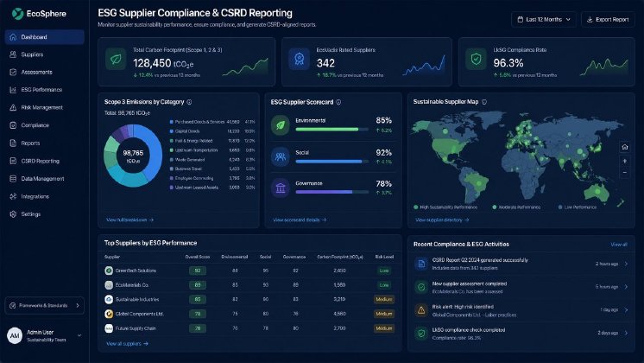The image size is (644, 363).
Task: Click the EcoSphere logo icon
Action: tap(17, 14)
